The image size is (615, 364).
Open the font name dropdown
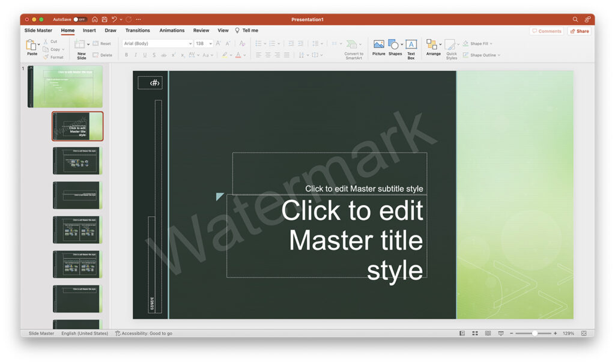tap(190, 43)
